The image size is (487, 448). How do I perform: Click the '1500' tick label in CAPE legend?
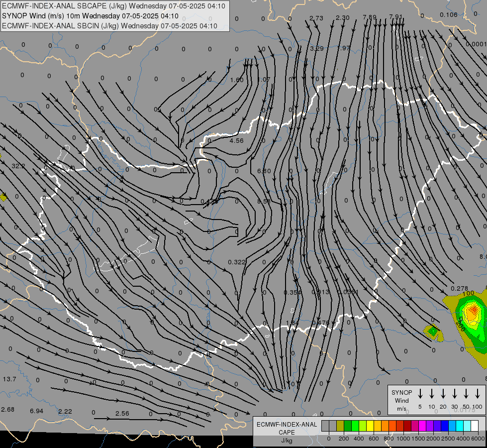tap(418, 439)
